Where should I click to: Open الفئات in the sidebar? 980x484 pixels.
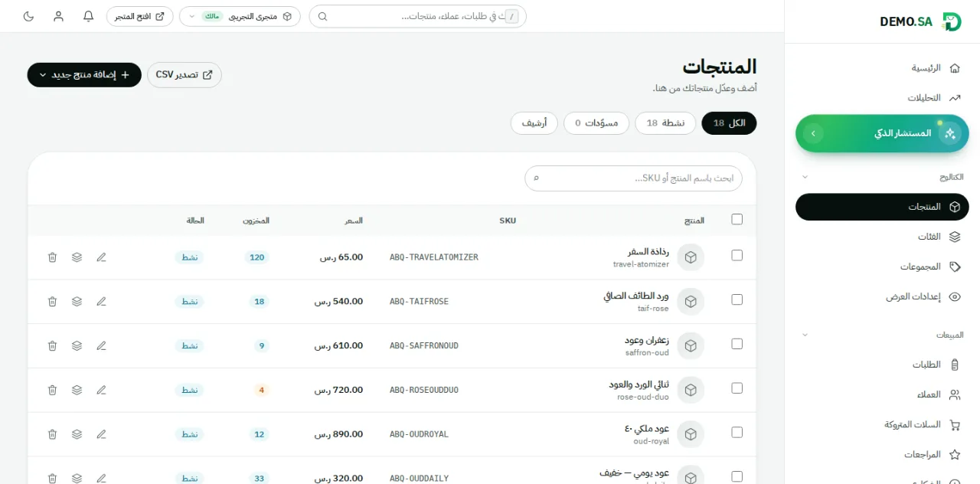(x=882, y=237)
